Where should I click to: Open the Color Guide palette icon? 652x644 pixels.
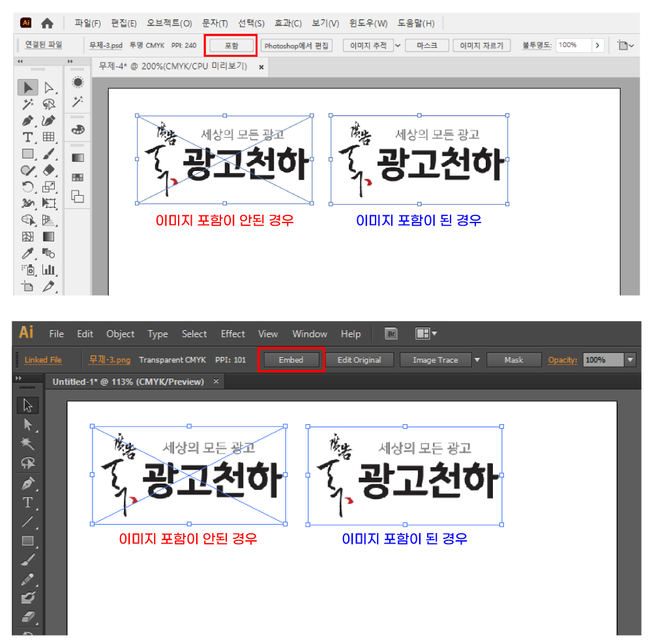(x=78, y=130)
